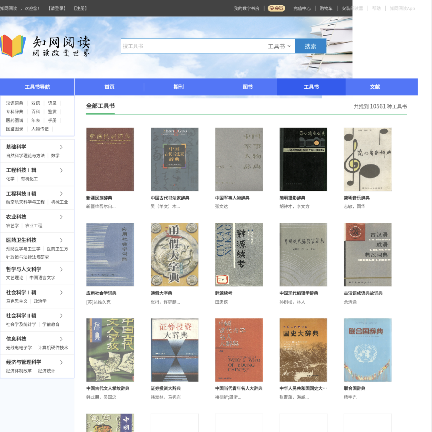Click the 联合国辞典 title link below cover
Screen dimensions: 432x432
coord(355,388)
